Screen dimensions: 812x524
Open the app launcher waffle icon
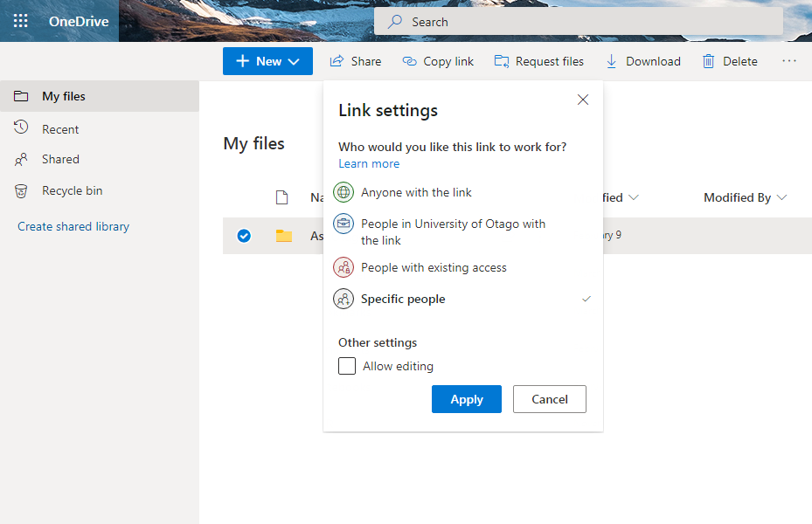pos(20,21)
